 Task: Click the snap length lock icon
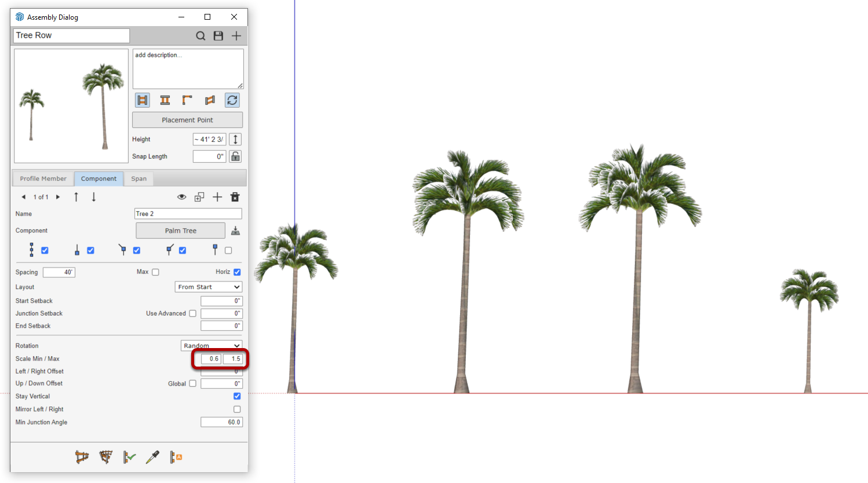(x=235, y=156)
